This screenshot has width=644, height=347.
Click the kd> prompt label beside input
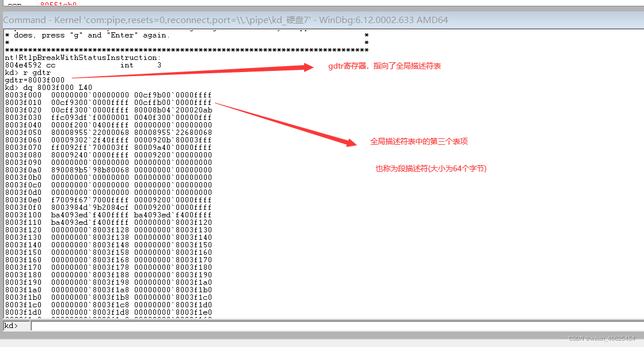[x=11, y=326]
